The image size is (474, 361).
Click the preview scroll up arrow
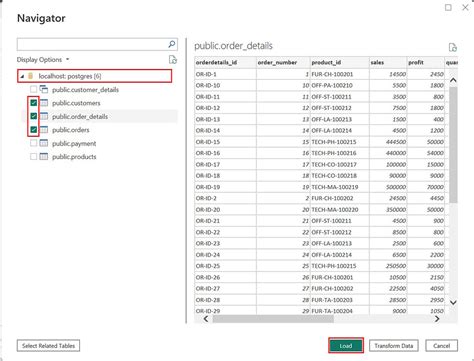453,80
